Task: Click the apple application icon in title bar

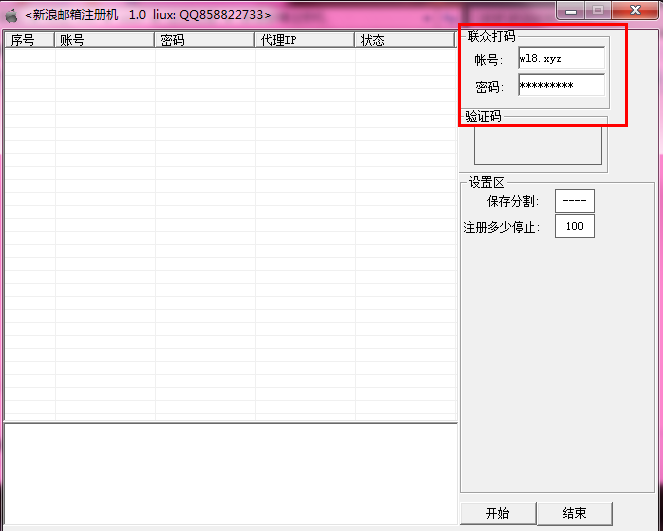Action: [11, 15]
